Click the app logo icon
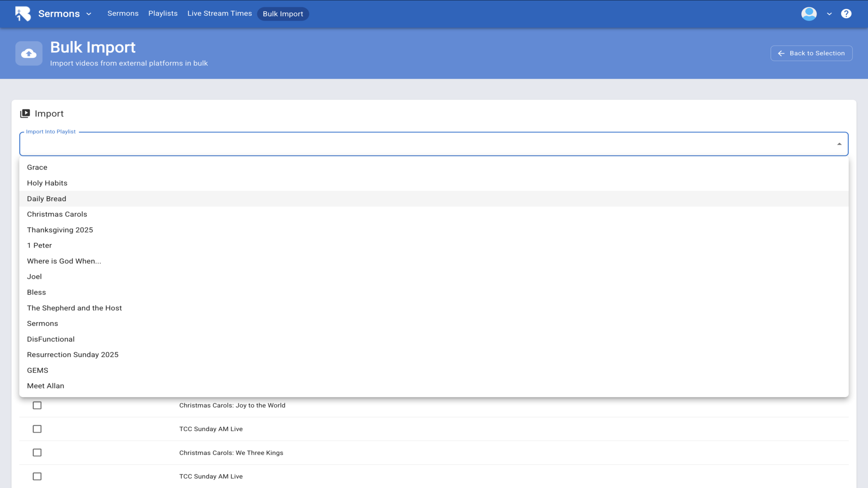 click(23, 14)
